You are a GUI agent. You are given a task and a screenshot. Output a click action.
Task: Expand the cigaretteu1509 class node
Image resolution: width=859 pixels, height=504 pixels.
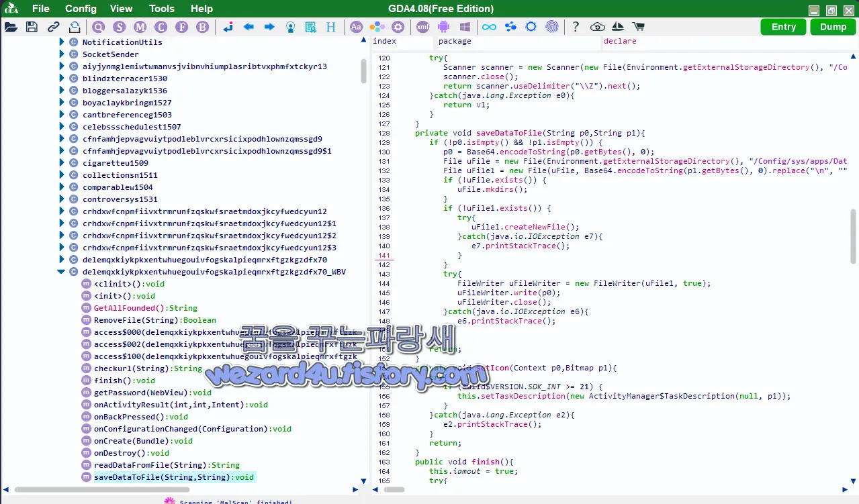(x=62, y=163)
